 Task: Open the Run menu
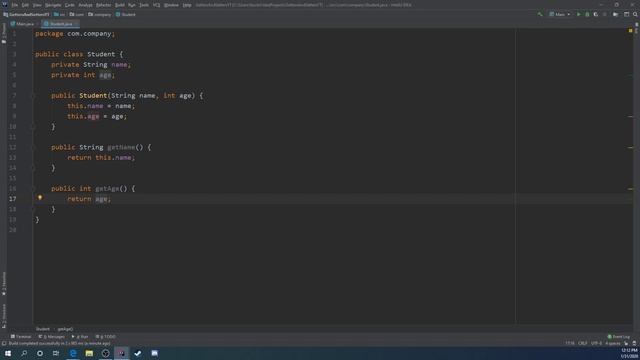tap(132, 5)
